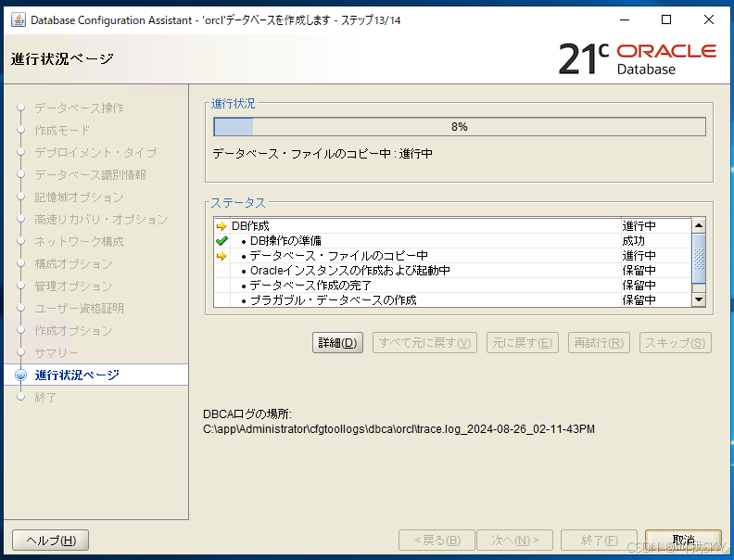Open help with ヘルプ(H) button
This screenshot has height=560, width=734.
pos(51,541)
